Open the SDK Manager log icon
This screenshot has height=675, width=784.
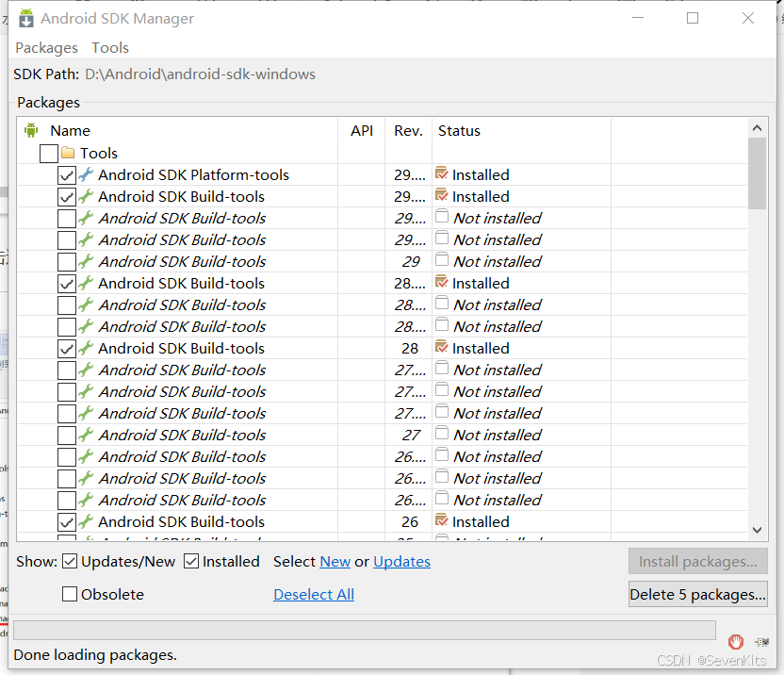762,642
